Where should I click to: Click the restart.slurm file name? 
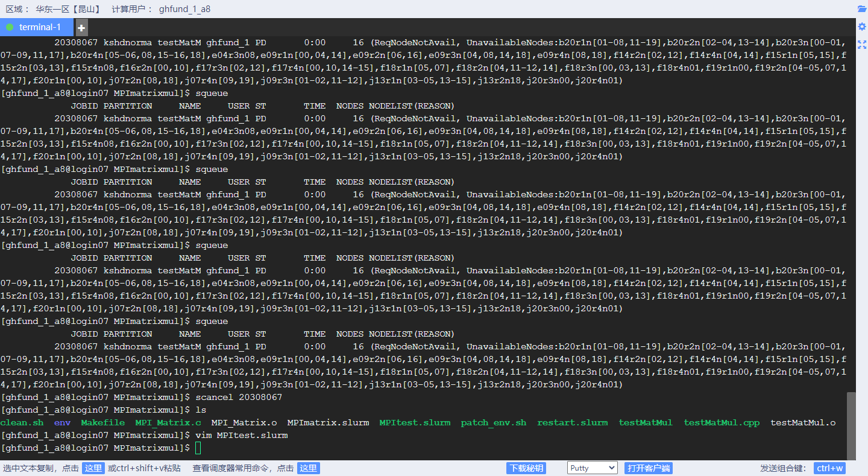point(573,422)
